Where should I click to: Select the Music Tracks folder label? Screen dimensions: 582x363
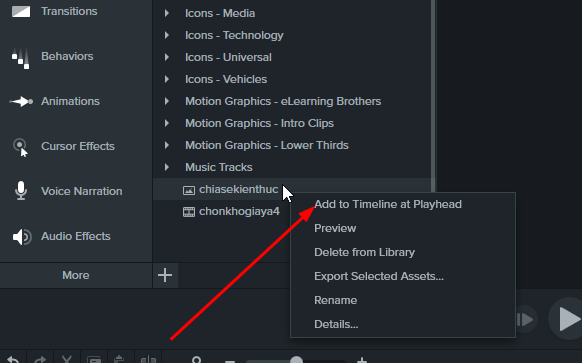[x=219, y=167]
